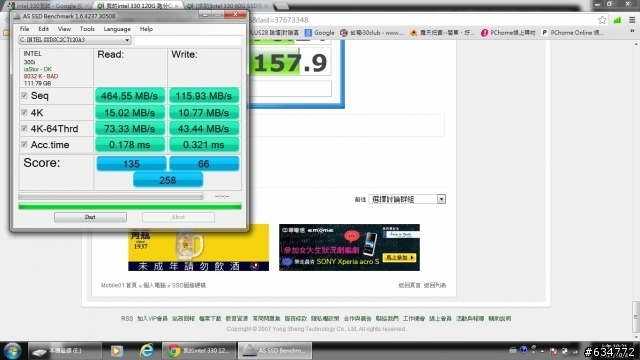The image size is (640, 360).
Task: Click the read access time 0.178 ms
Action: [x=130, y=144]
